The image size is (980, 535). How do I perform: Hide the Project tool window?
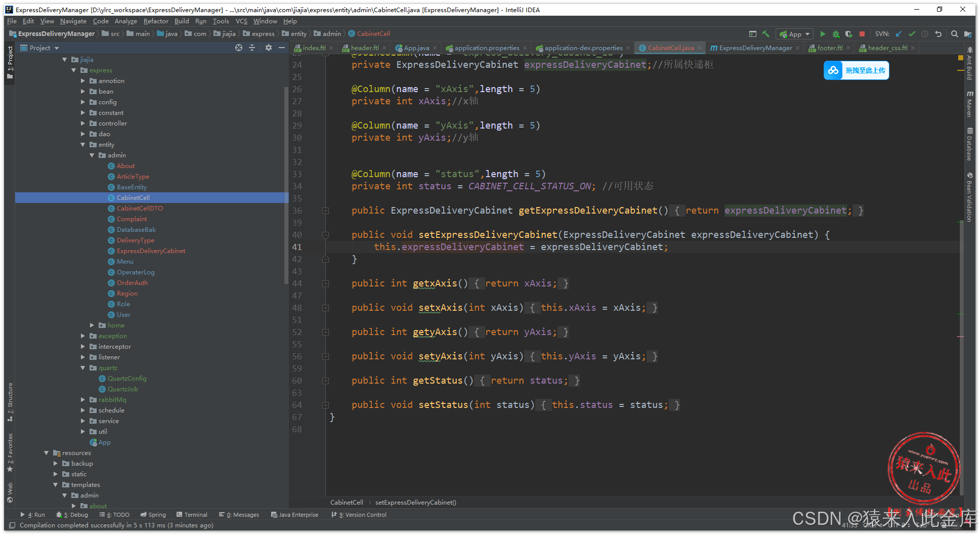click(282, 48)
